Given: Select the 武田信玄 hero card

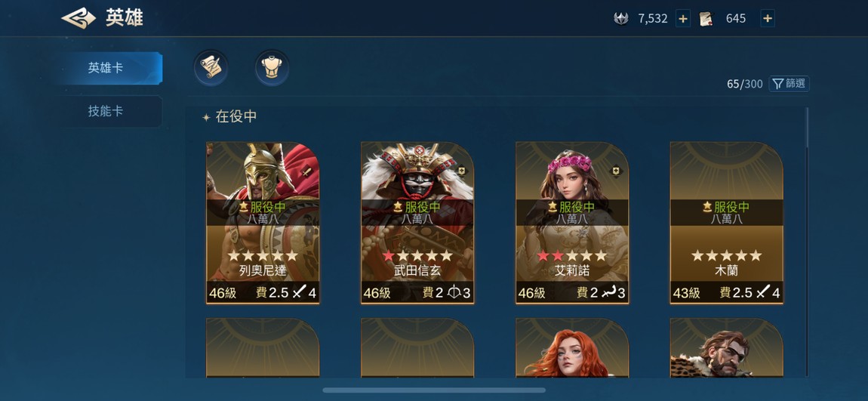Looking at the screenshot, I should pos(417,223).
